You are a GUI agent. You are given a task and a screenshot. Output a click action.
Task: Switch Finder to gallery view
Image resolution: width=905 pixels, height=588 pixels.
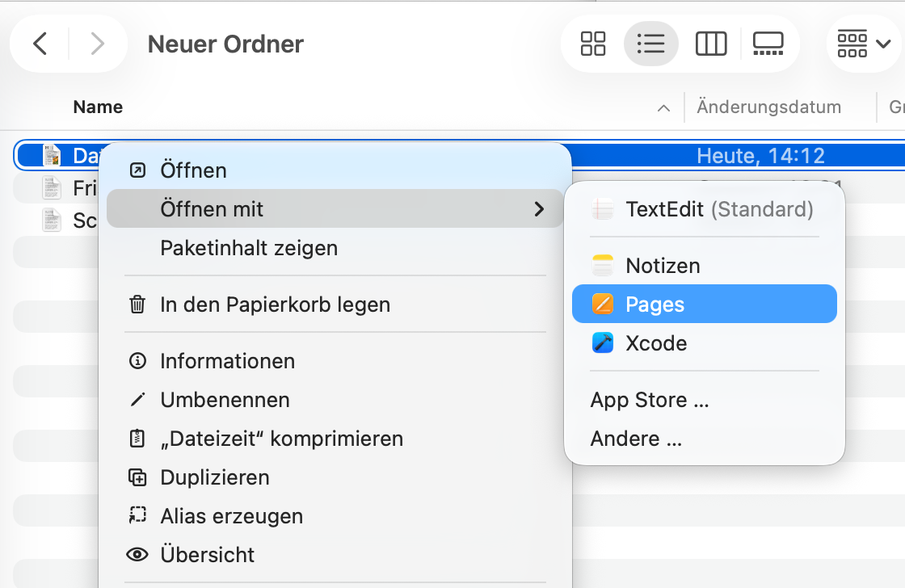click(x=768, y=44)
